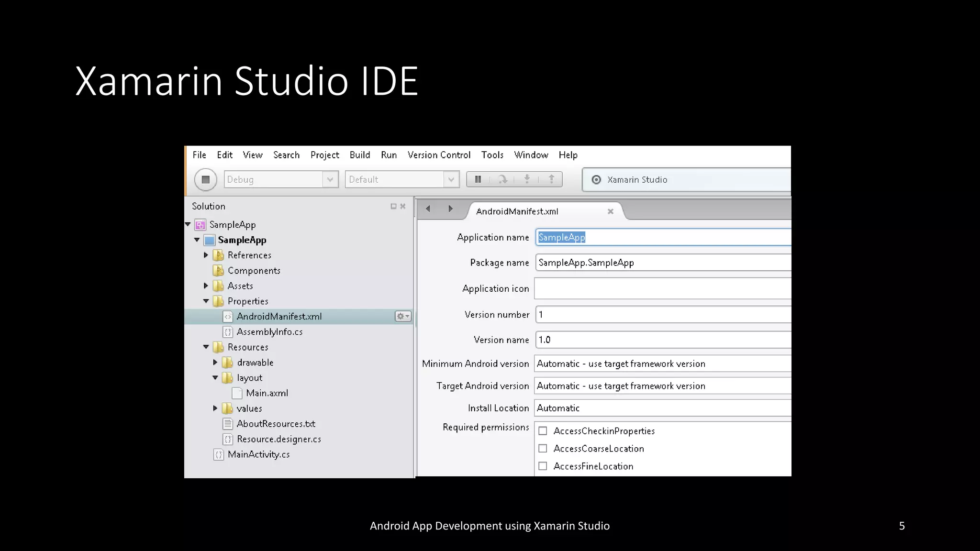The width and height of the screenshot is (980, 551).
Task: Click the Assets folder icon
Action: click(x=218, y=286)
